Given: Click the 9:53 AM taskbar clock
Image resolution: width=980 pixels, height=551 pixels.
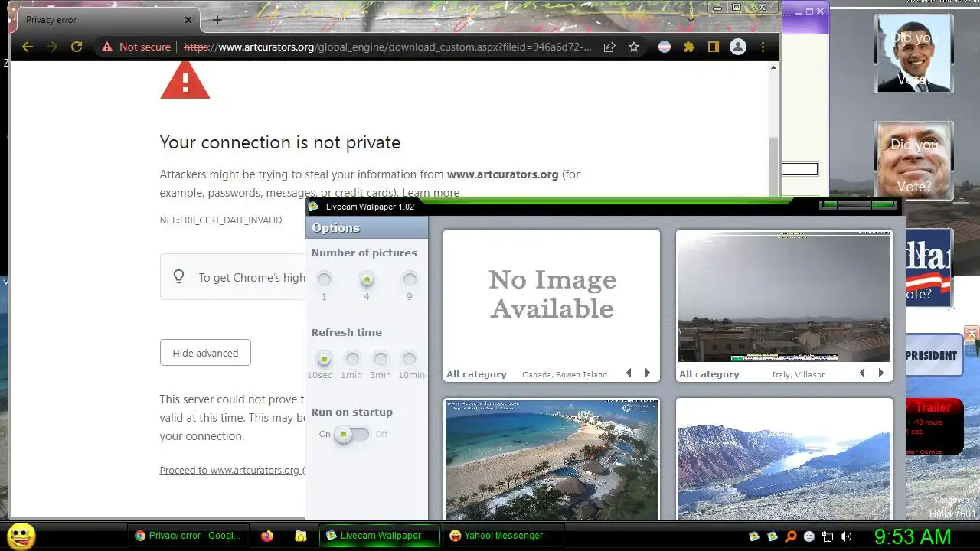Looking at the screenshot, I should pyautogui.click(x=913, y=536).
